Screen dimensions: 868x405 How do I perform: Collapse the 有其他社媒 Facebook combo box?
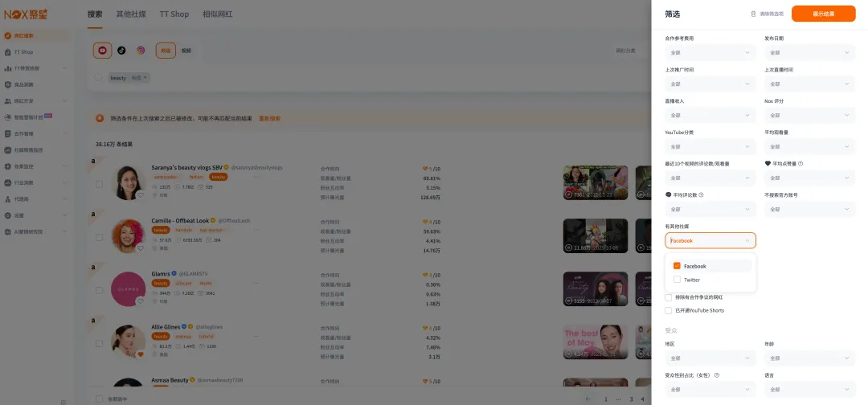pos(747,240)
